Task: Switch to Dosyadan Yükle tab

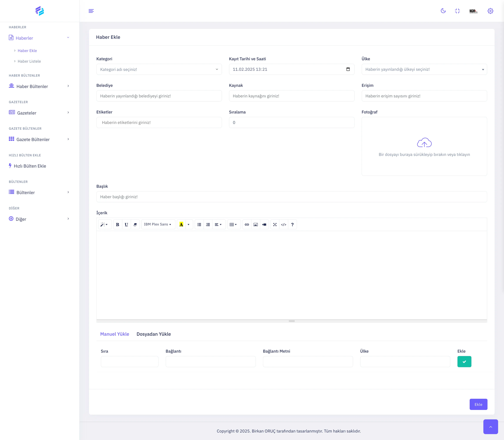Action: click(153, 334)
